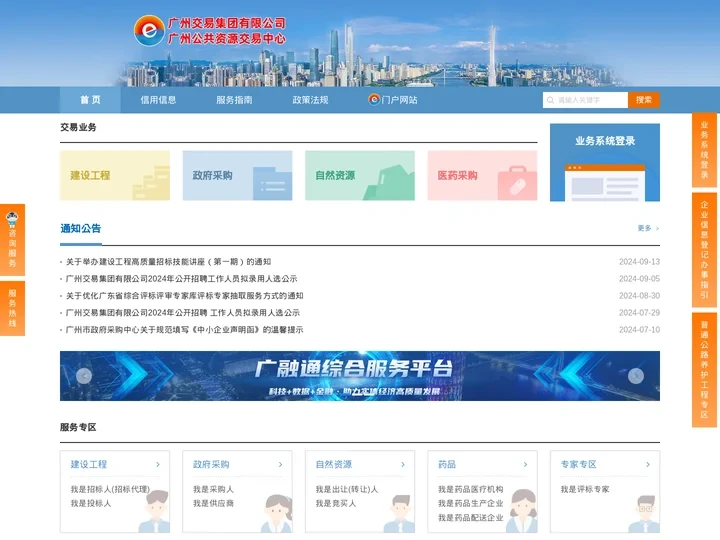The image size is (720, 540).
Task: Click 我是药品配送企业 link
Action: [x=471, y=518]
